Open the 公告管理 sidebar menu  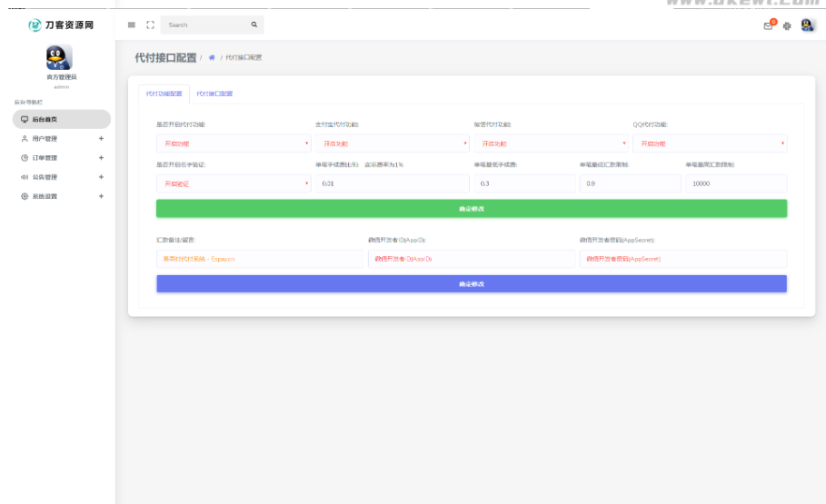62,177
